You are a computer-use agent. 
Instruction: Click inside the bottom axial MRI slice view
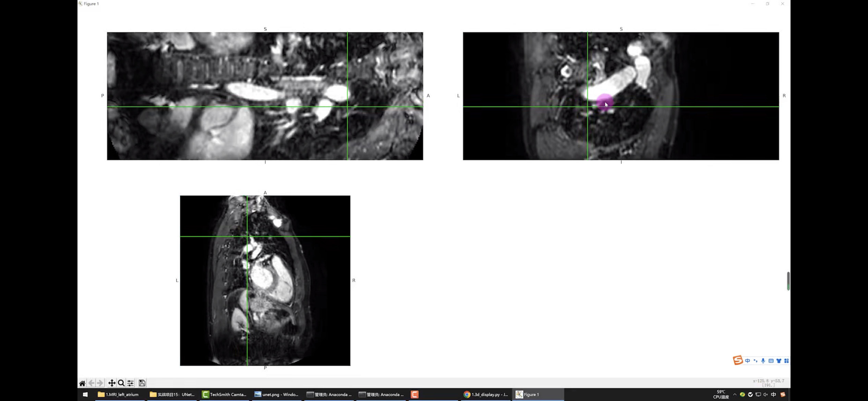click(265, 280)
